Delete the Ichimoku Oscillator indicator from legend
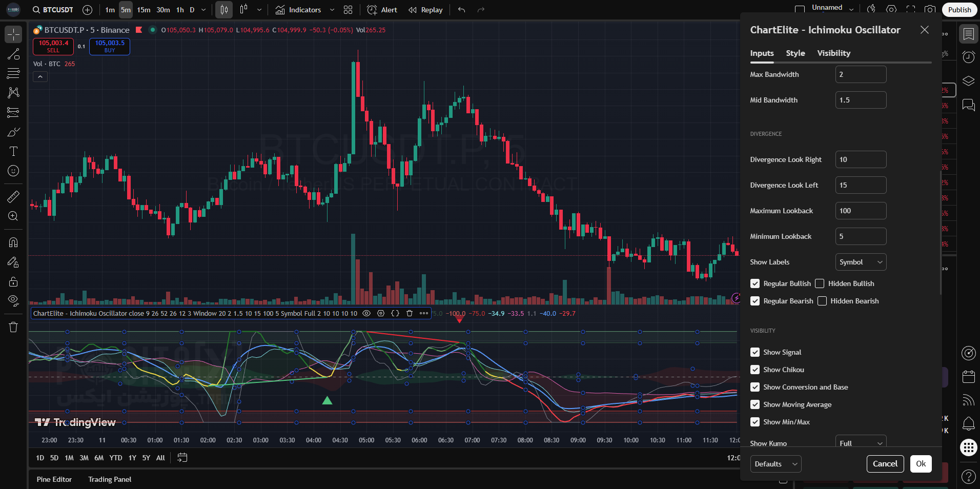 point(410,313)
